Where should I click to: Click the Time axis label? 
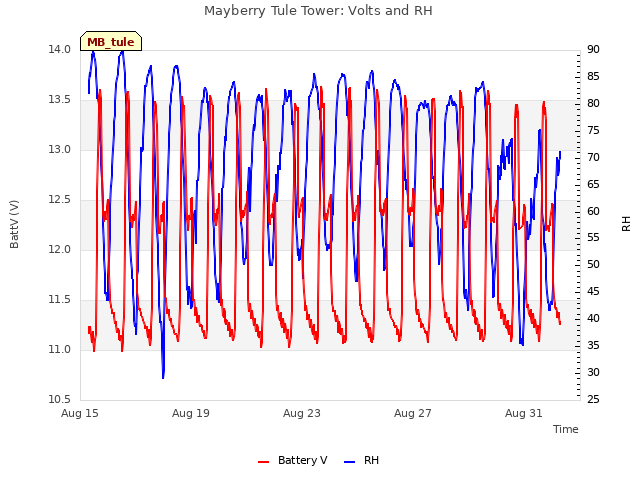pos(565,429)
